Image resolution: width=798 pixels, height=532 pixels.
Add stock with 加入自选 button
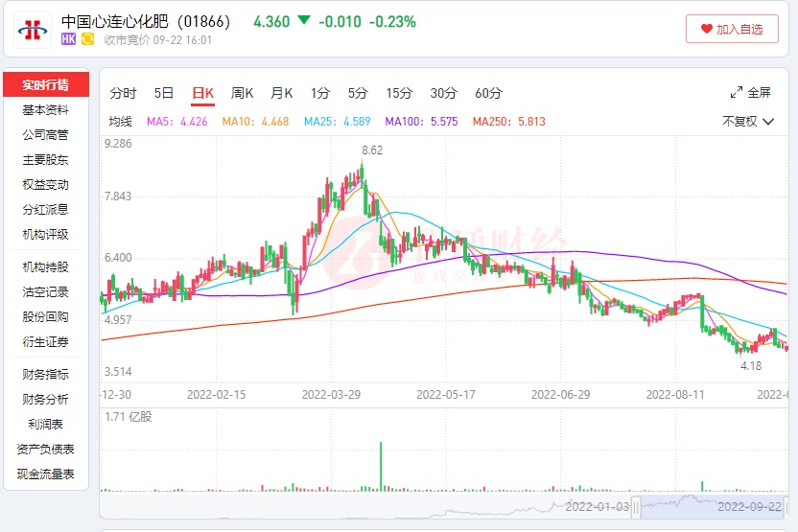(x=732, y=29)
